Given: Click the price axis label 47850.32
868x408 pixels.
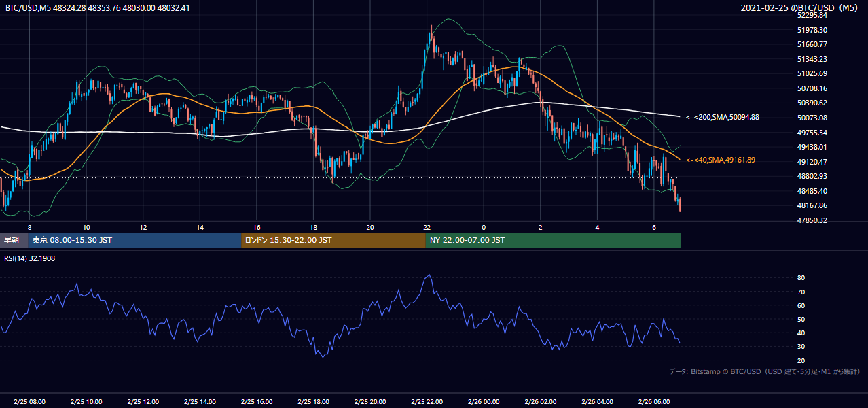Looking at the screenshot, I should 812,220.
